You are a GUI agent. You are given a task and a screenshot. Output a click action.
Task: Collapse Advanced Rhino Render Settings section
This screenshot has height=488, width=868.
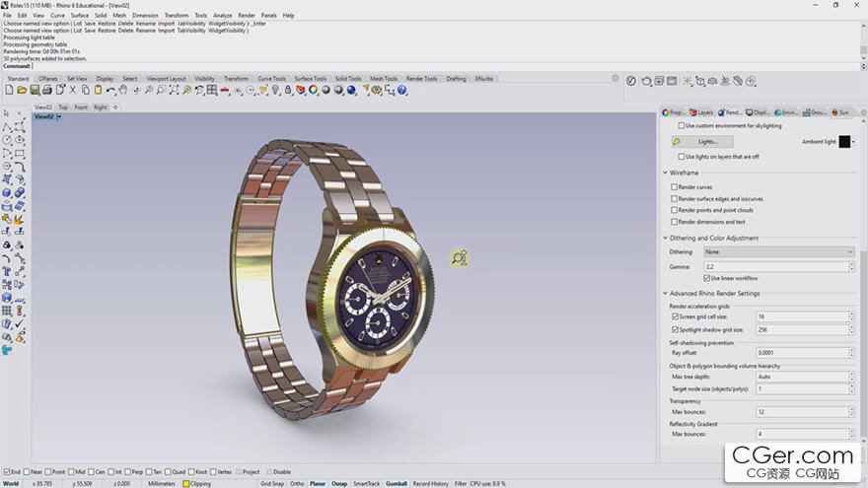pyautogui.click(x=666, y=293)
